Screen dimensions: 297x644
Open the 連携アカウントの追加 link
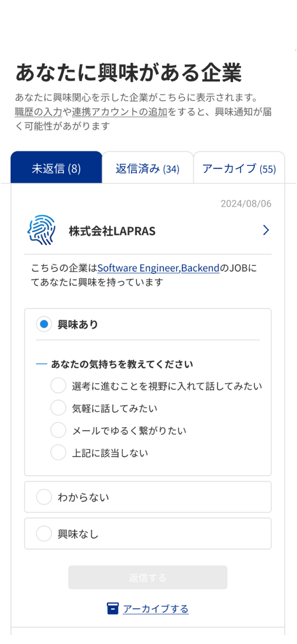(x=119, y=112)
